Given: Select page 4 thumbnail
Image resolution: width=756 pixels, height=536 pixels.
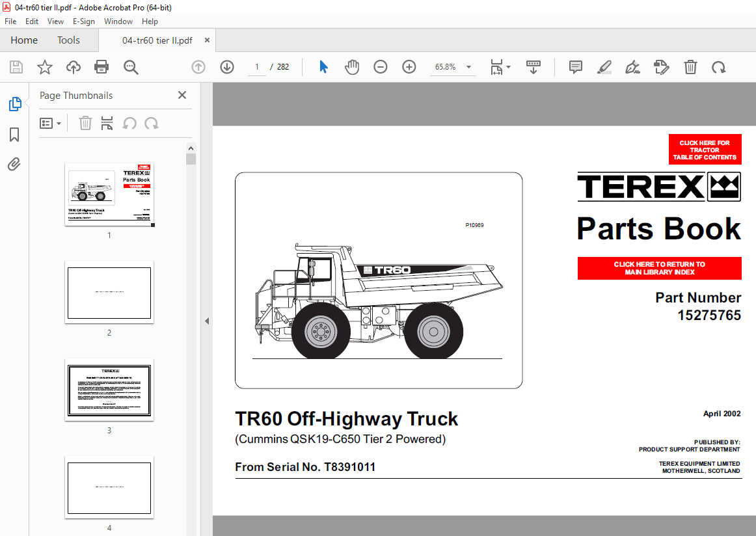Looking at the screenshot, I should tap(109, 488).
